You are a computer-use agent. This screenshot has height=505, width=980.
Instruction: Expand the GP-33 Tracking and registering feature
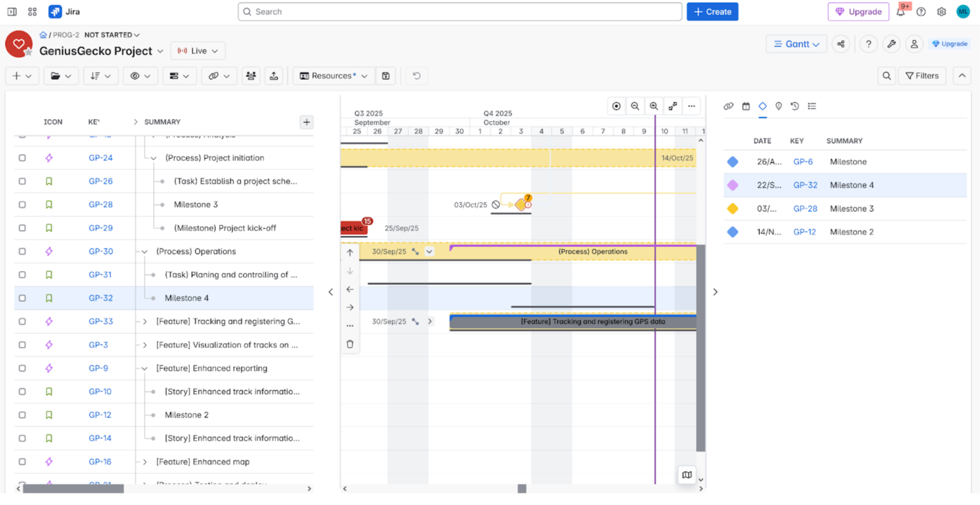(x=145, y=321)
